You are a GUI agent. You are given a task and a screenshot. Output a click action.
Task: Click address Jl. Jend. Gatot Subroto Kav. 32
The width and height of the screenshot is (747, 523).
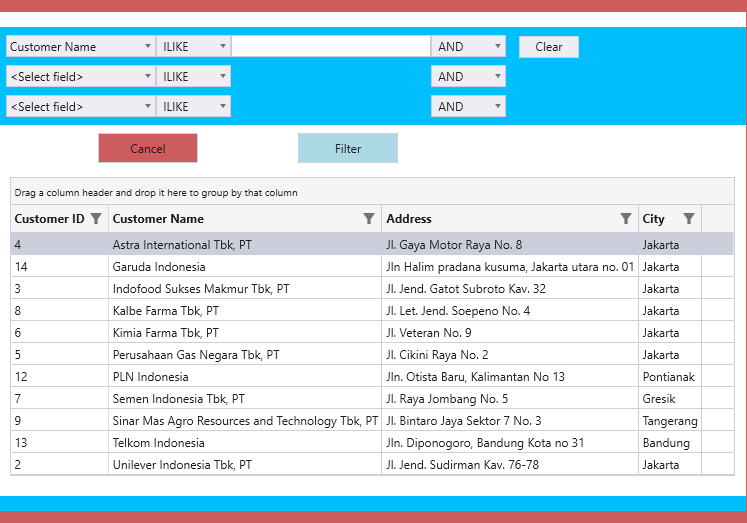pyautogui.click(x=466, y=289)
